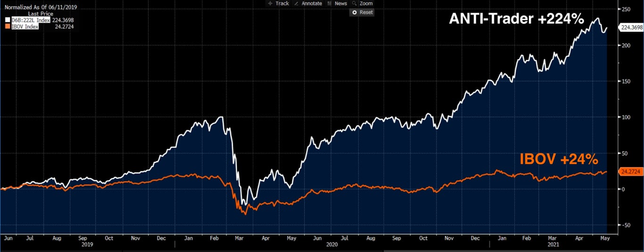Show News on the chart
Viewport: 644px width, 252px height.
[338, 3]
